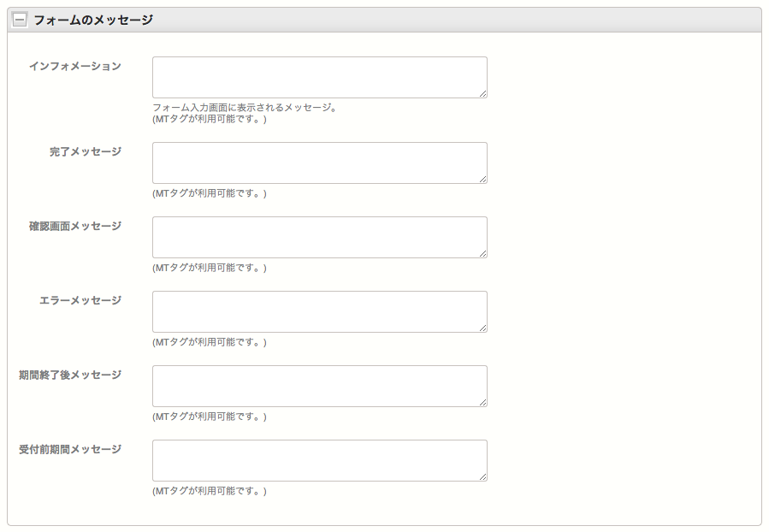Collapse the フォームのメッセージ section with minus icon
The image size is (769, 532).
(x=20, y=20)
